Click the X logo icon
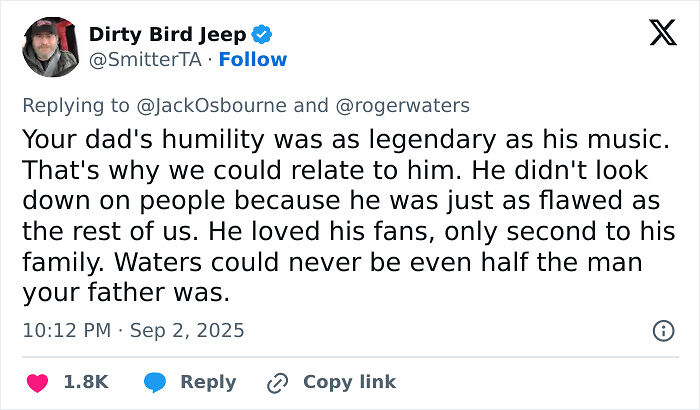Screen dimensions: 700x410 click(x=663, y=33)
